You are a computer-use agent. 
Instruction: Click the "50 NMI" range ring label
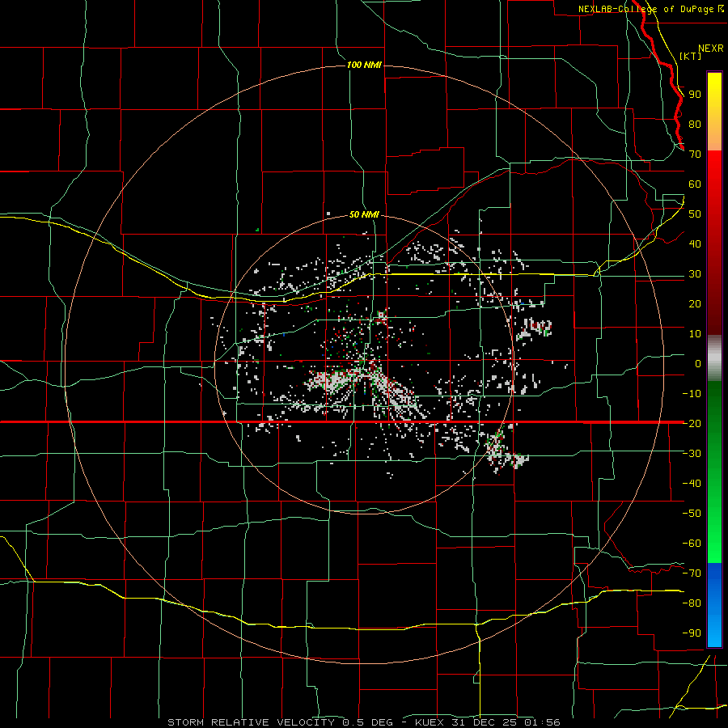tap(364, 214)
